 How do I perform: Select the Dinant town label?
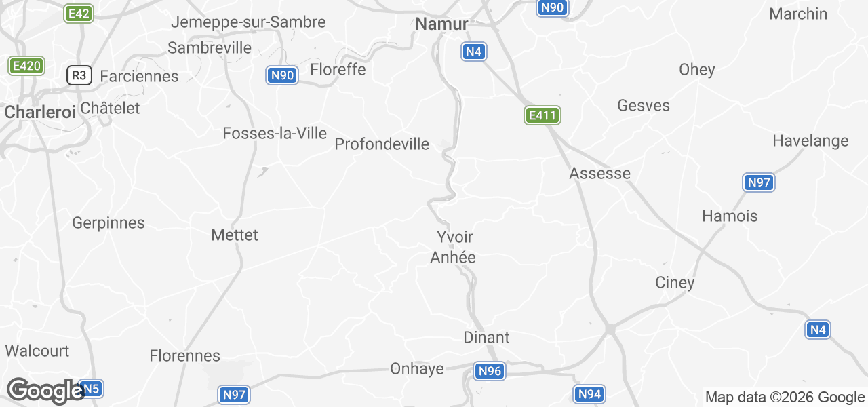click(x=486, y=337)
